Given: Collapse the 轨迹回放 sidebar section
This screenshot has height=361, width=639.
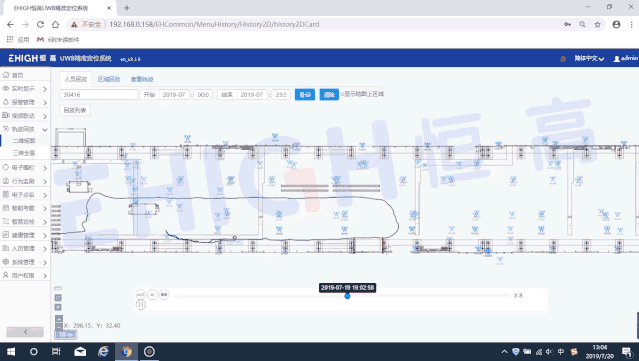Looking at the screenshot, I should 24,129.
